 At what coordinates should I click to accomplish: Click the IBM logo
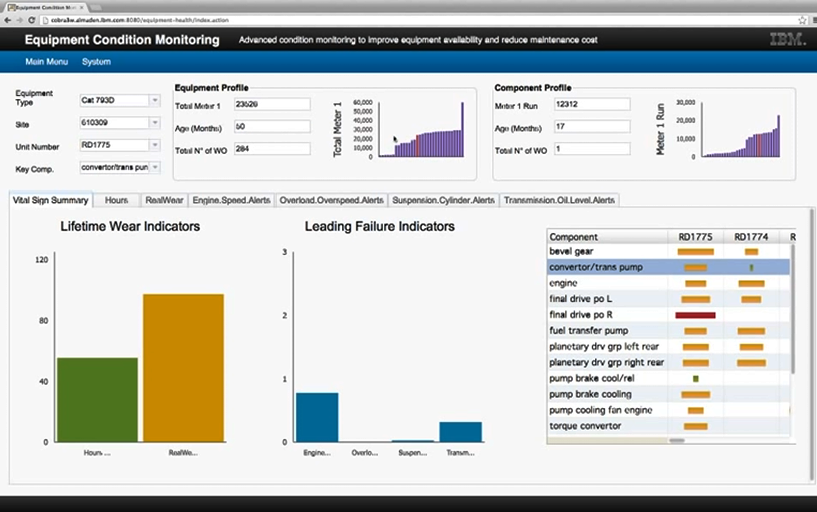click(x=787, y=39)
